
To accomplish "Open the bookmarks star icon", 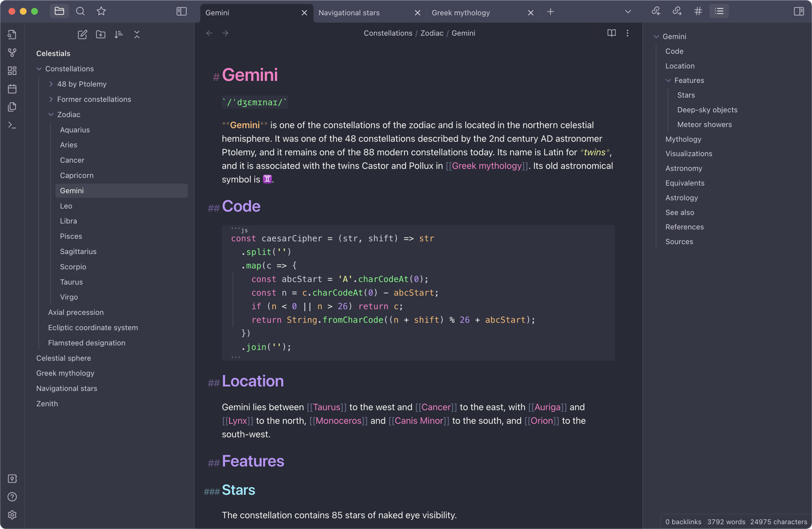I will tap(101, 11).
